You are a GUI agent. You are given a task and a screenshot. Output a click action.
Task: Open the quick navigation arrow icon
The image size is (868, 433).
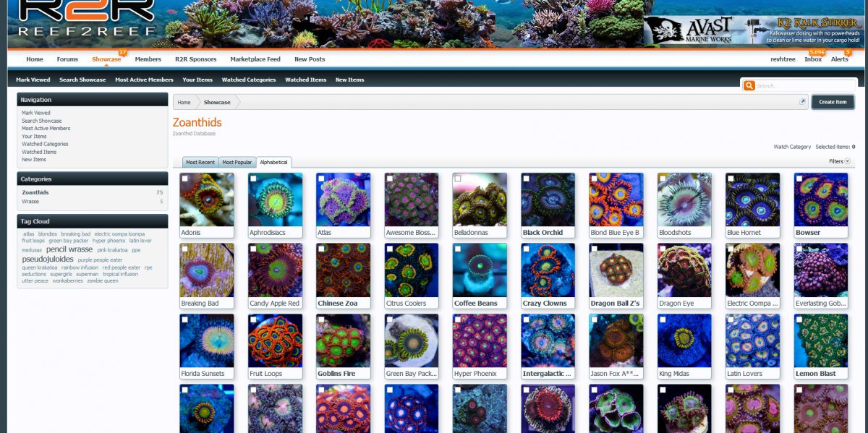(802, 102)
